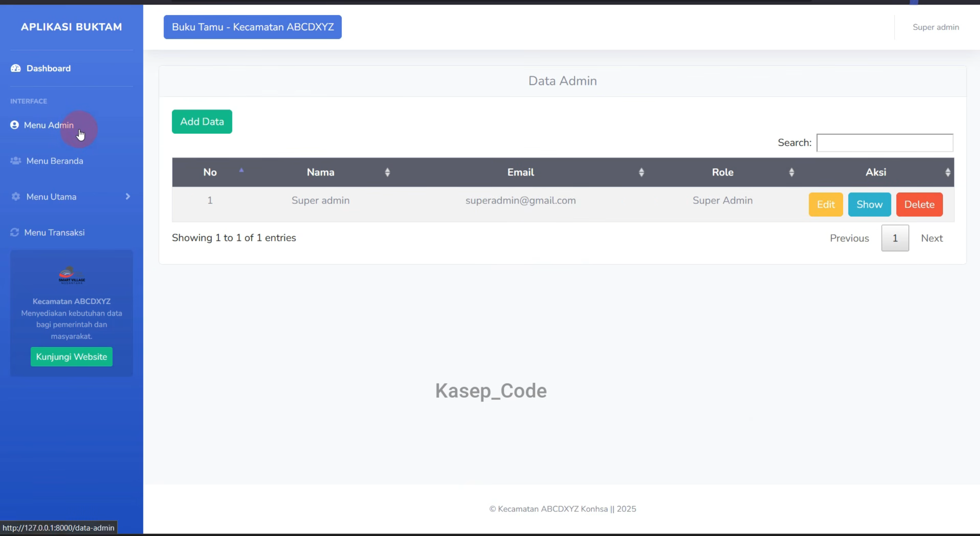Click the superadmin@gmail.com email cell

coord(520,200)
